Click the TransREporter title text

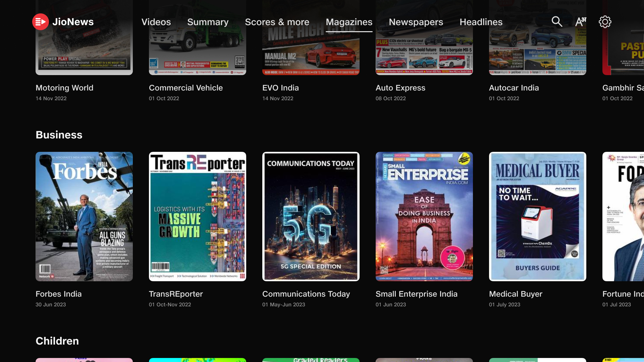point(176,294)
